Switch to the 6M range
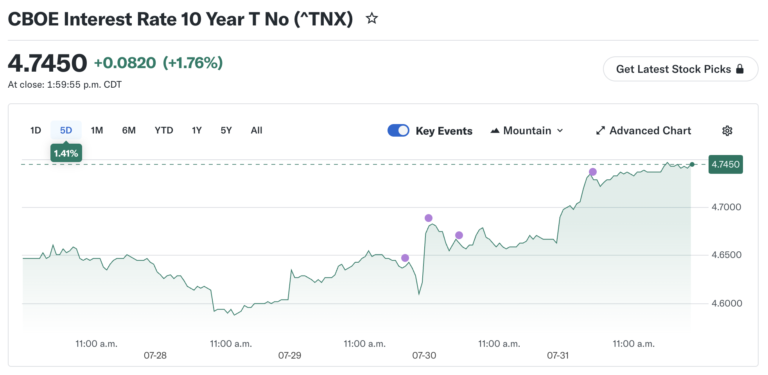 tap(129, 131)
